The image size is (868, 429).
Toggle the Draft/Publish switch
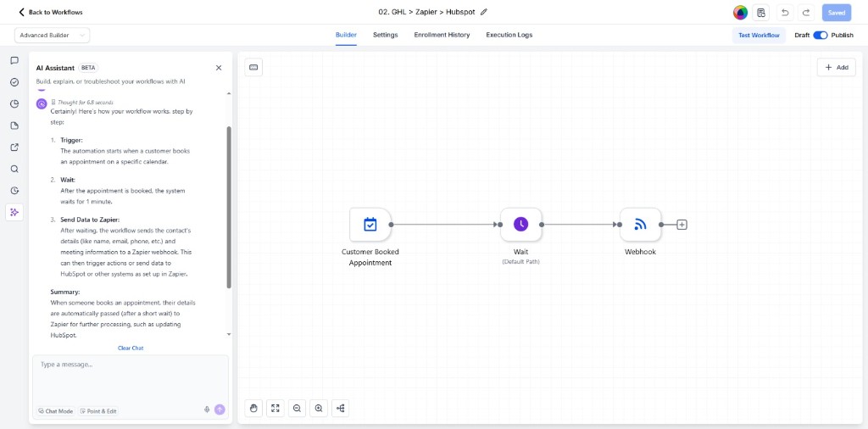[x=821, y=35]
